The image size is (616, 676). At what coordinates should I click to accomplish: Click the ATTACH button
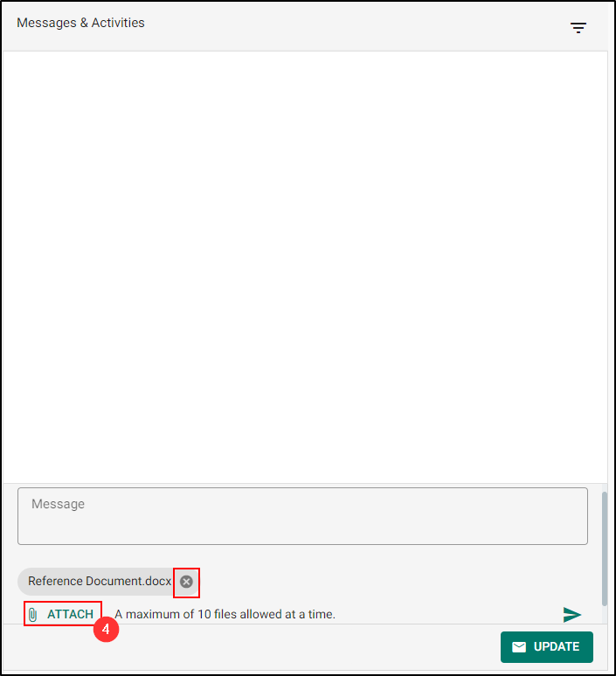point(62,614)
